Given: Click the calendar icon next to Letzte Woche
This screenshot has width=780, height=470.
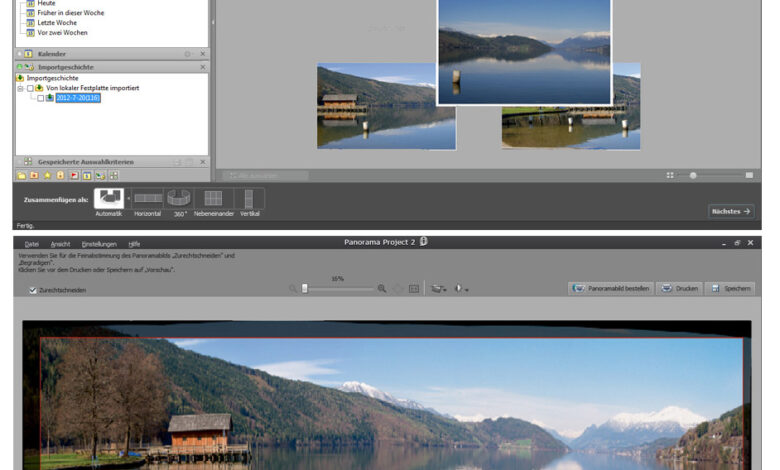Looking at the screenshot, I should click(x=30, y=23).
